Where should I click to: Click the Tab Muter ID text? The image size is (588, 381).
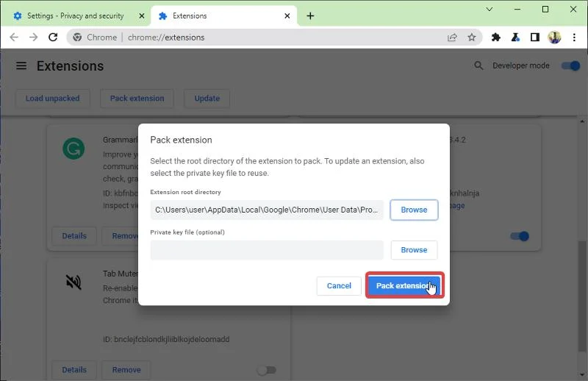point(166,339)
